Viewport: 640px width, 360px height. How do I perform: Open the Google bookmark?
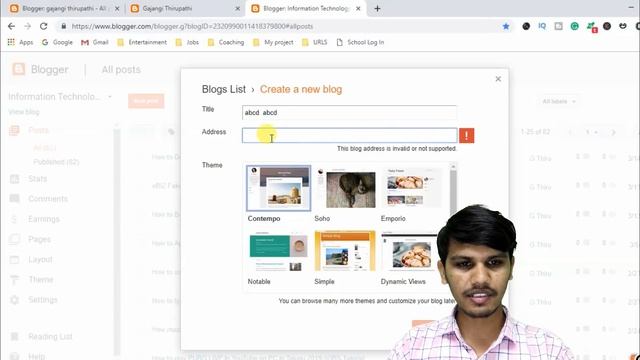pyautogui.click(x=57, y=42)
